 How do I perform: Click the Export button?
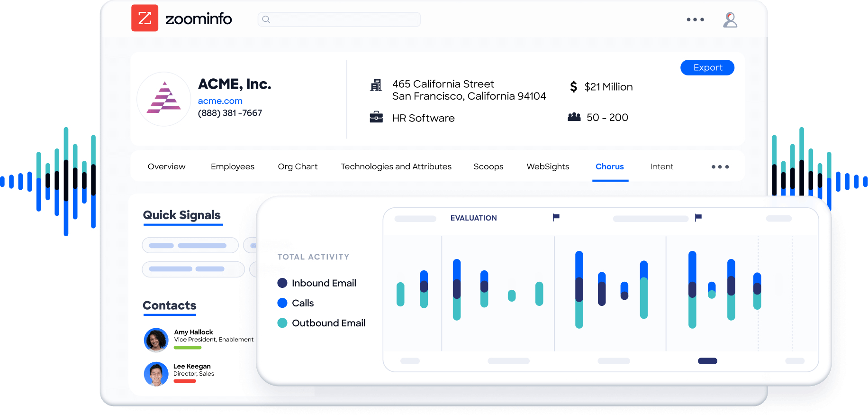tap(707, 68)
